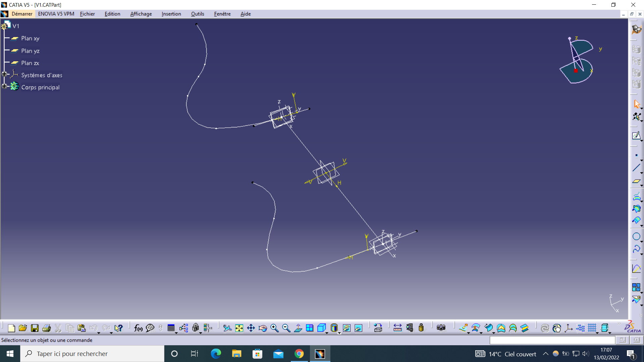Paste with the clipboard icon
Viewport: 644px width, 362px height.
click(x=82, y=328)
